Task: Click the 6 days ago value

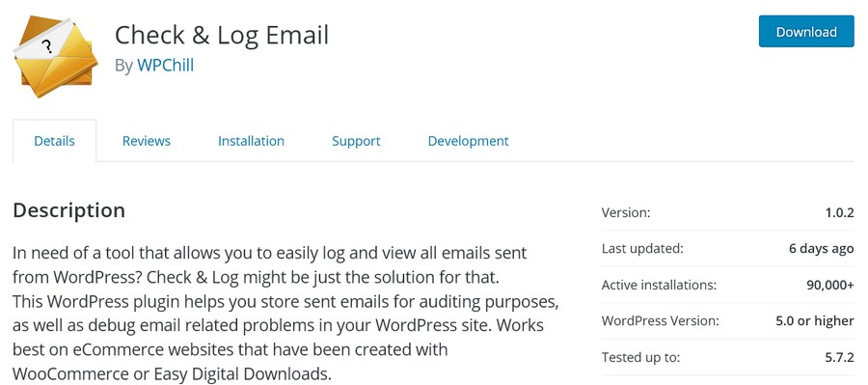Action: [x=822, y=249]
